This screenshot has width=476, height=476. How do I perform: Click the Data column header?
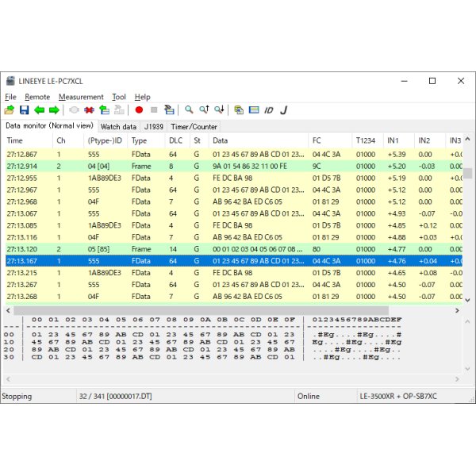tap(258, 140)
